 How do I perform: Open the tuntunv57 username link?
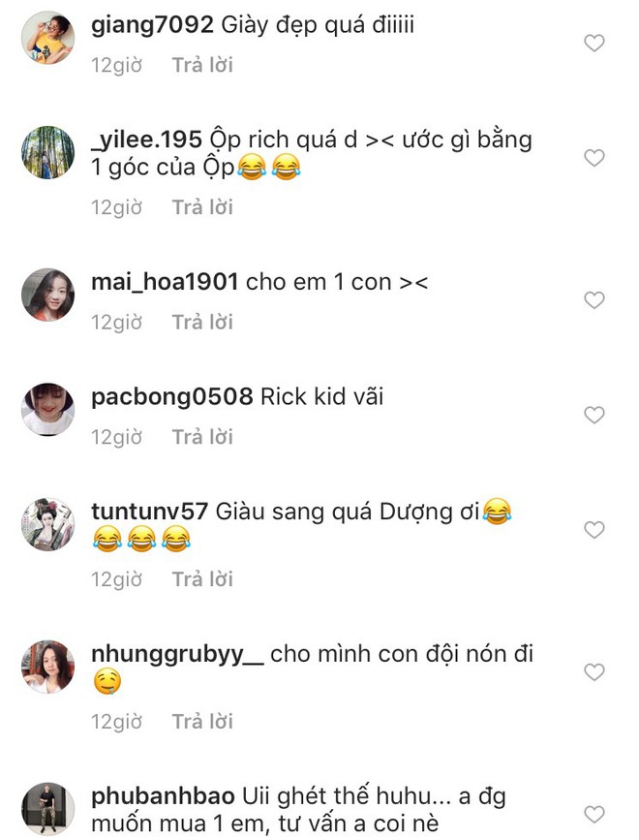point(149,511)
